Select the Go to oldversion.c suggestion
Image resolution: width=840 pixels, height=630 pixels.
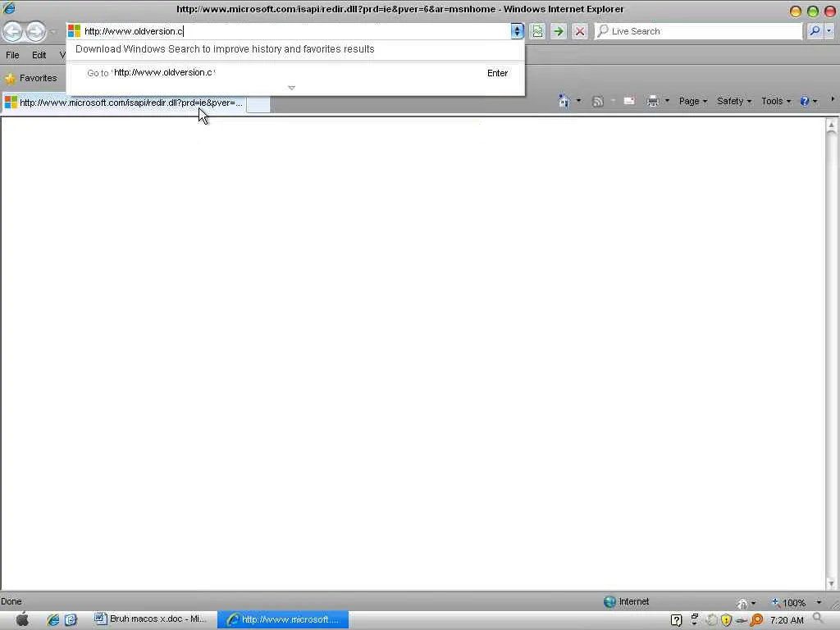[x=295, y=73]
